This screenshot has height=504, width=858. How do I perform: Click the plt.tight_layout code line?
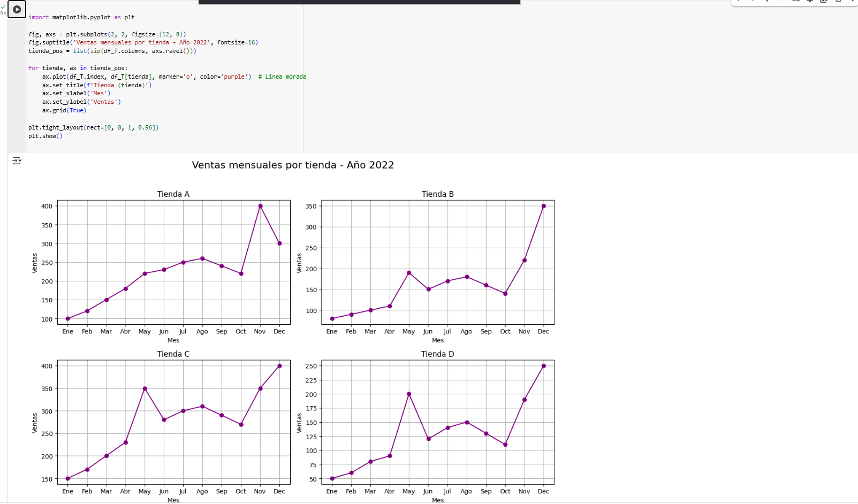point(94,127)
